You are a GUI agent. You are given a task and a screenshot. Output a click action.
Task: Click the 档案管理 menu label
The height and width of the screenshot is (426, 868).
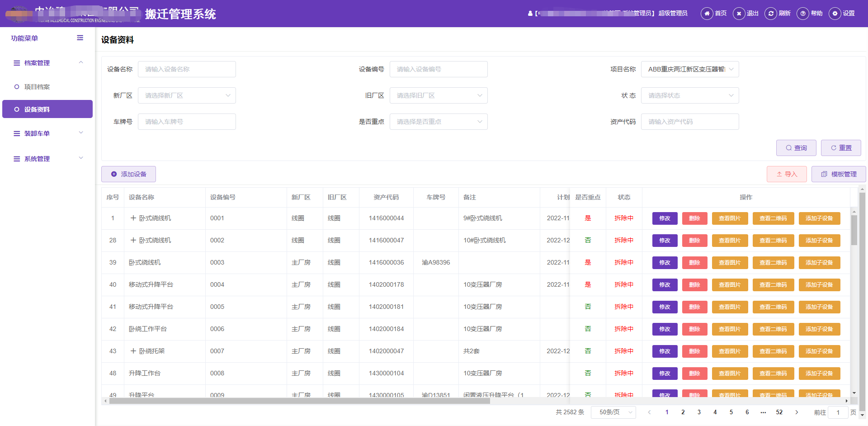pyautogui.click(x=37, y=63)
